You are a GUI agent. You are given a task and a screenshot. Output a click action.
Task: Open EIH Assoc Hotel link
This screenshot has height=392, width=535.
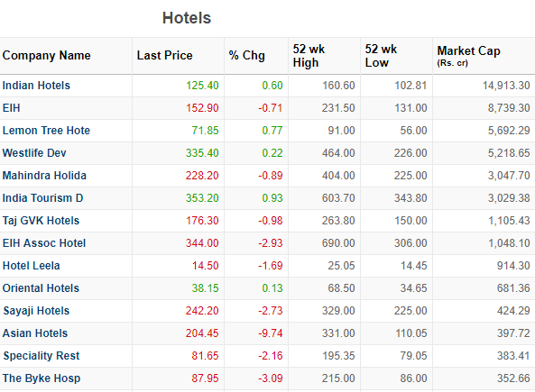(44, 242)
